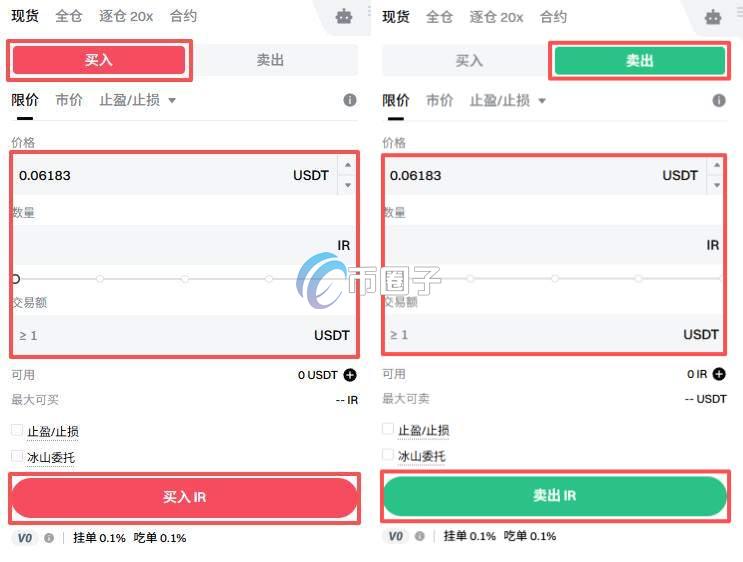Select 市价 market order tab in sell panel
This screenshot has height=562, width=743.
click(x=439, y=100)
